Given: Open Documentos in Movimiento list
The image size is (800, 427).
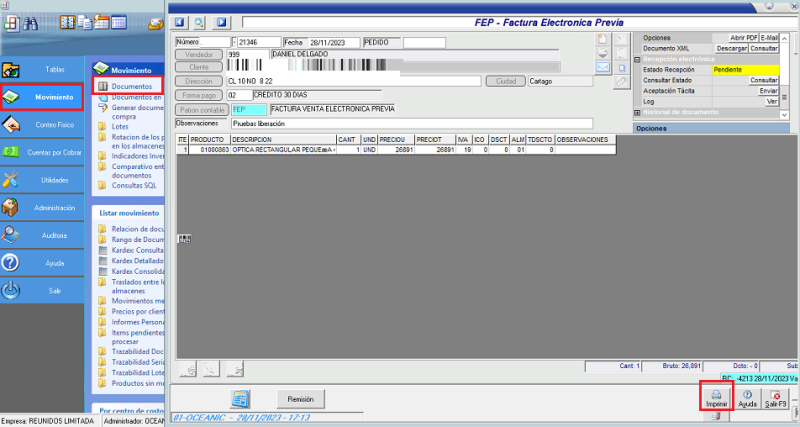Looking at the screenshot, I should click(131, 87).
